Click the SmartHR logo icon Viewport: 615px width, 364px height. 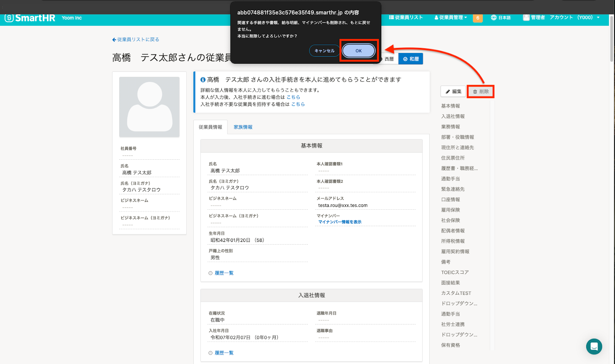(9, 18)
